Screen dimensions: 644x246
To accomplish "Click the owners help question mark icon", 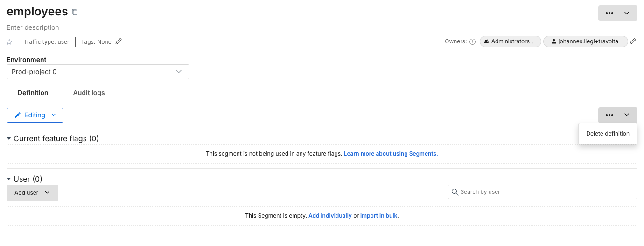I will pyautogui.click(x=472, y=41).
